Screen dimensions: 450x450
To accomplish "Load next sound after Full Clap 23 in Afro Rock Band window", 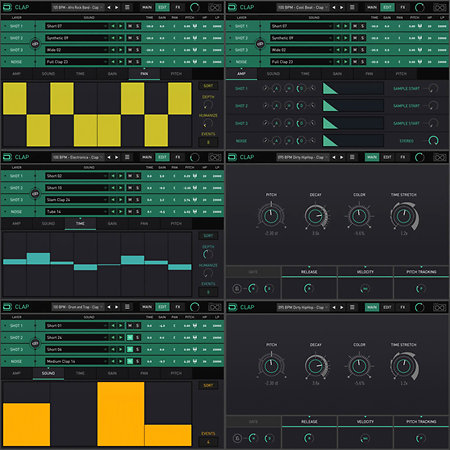I will [120, 62].
